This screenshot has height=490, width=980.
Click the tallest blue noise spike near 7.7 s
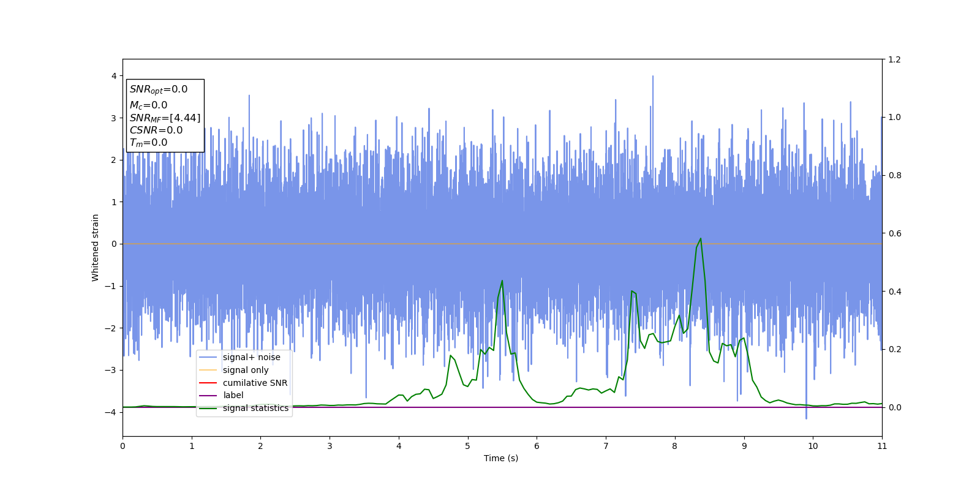coord(653,77)
